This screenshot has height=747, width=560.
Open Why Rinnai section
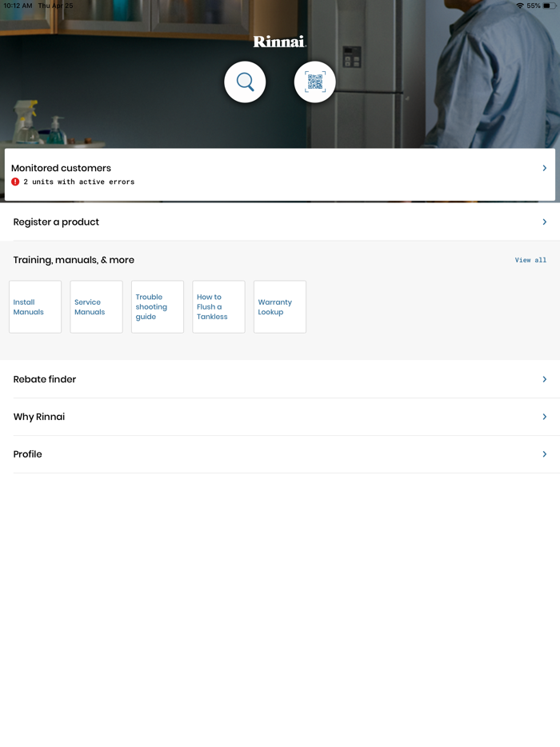click(x=39, y=417)
